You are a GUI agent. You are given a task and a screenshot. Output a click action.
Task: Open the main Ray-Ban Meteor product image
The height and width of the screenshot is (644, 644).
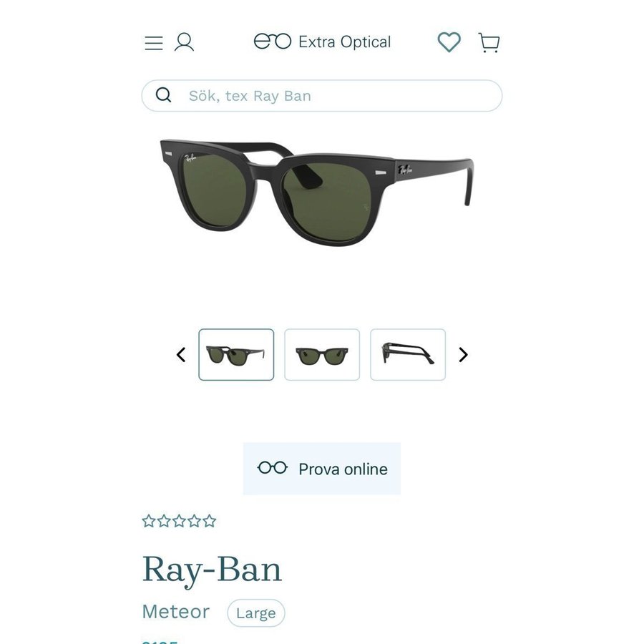317,193
